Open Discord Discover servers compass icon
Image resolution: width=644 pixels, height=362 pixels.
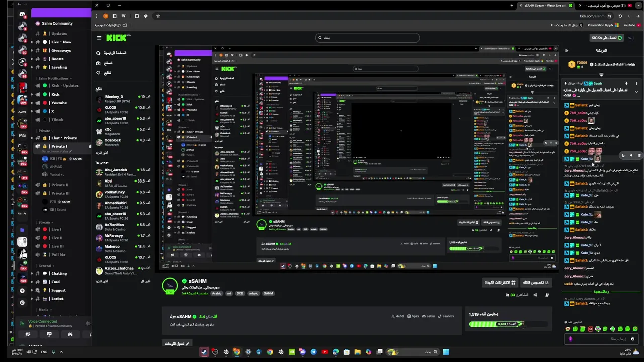(22, 302)
